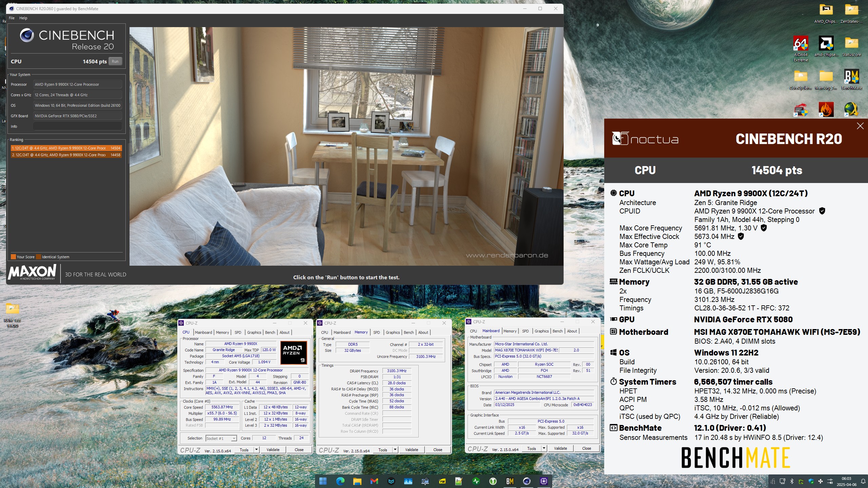Image resolution: width=868 pixels, height=488 pixels.
Task: Open the RAM Test folder on desktop
Action: pos(13,315)
